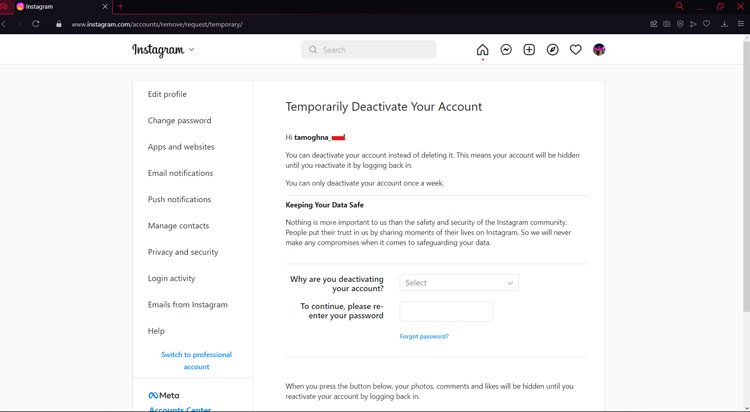Open profile avatar menu
The height and width of the screenshot is (412, 750).
[x=599, y=50]
